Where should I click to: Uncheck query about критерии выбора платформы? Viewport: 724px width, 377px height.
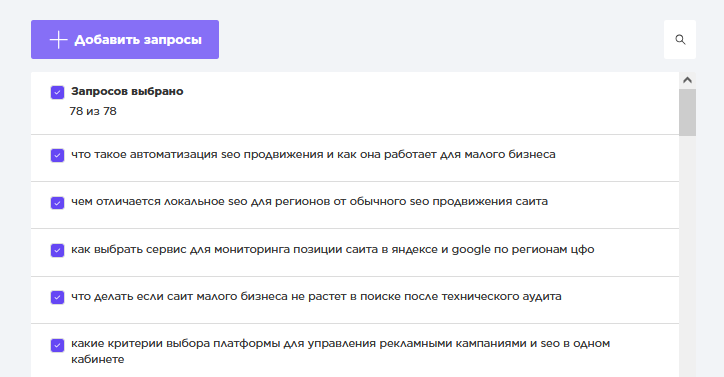pos(57,345)
